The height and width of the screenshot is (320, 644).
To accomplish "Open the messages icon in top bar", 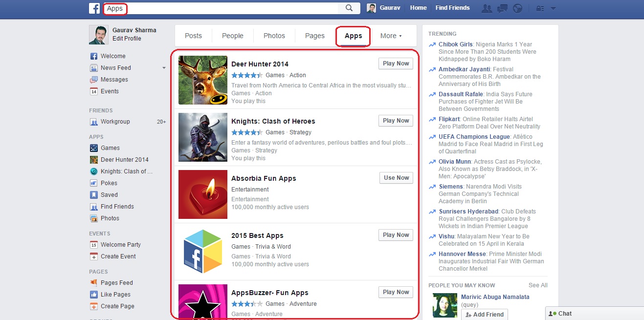I will (x=502, y=8).
